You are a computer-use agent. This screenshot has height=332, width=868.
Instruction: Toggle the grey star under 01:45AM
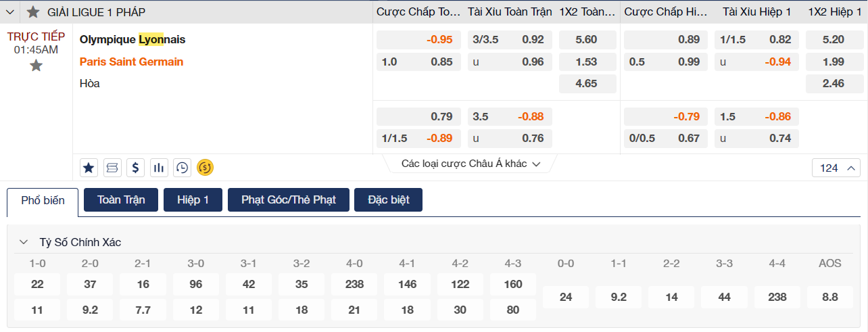click(x=36, y=66)
